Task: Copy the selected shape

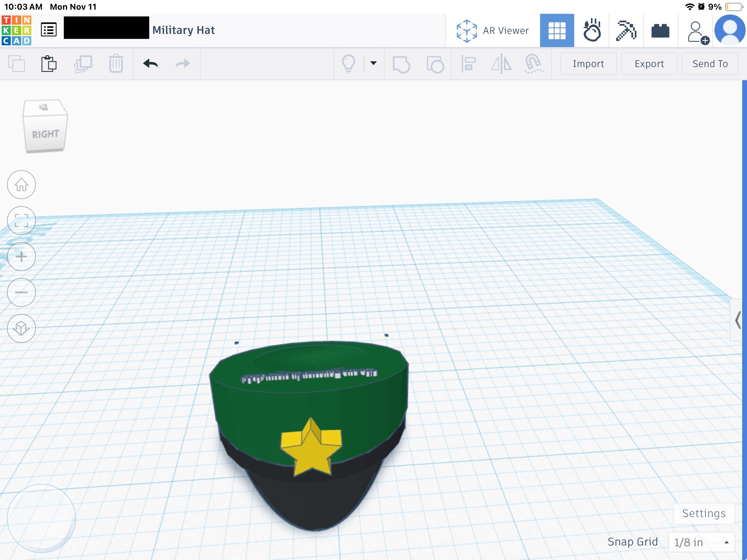Action: point(17,64)
